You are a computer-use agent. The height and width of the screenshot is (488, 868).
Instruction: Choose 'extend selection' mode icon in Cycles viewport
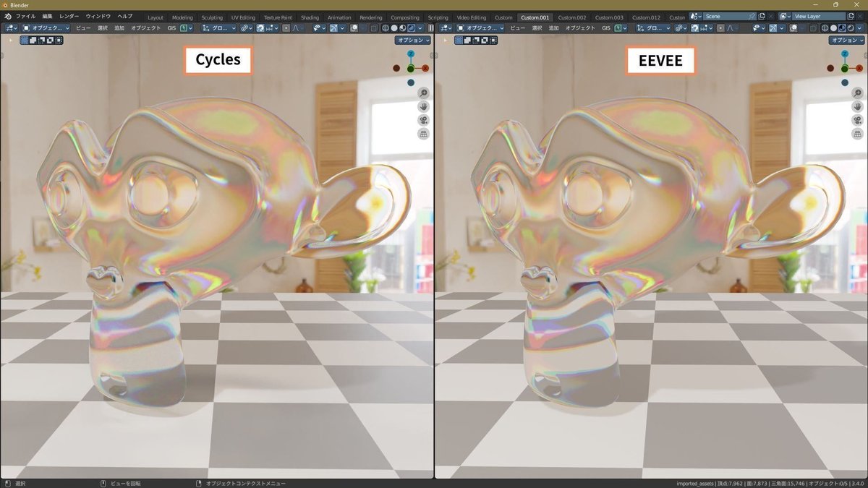coord(32,40)
